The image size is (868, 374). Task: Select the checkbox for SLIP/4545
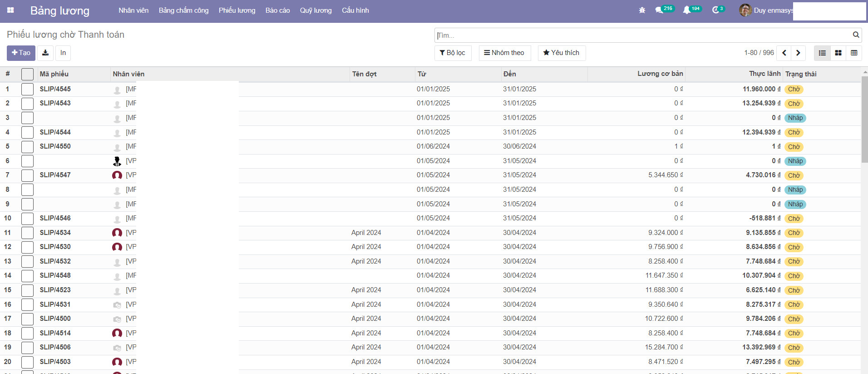pyautogui.click(x=27, y=89)
